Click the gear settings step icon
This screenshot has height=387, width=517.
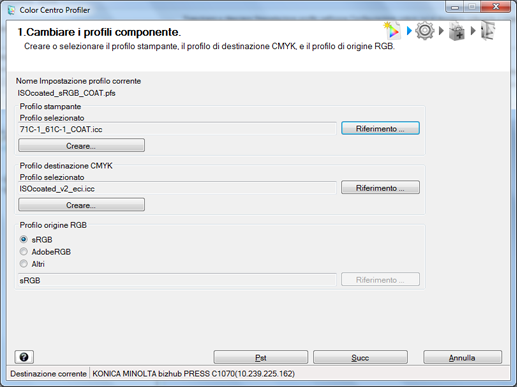click(x=425, y=31)
